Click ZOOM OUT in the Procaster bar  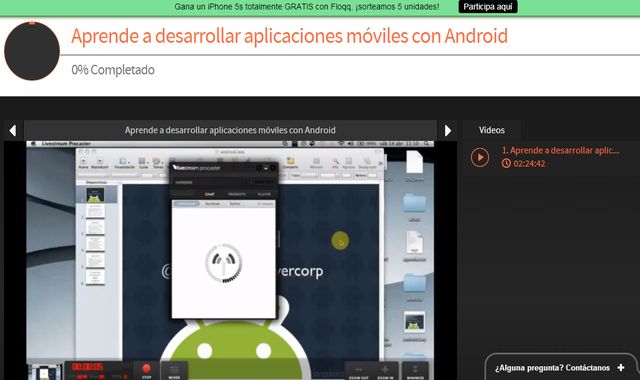(359, 371)
